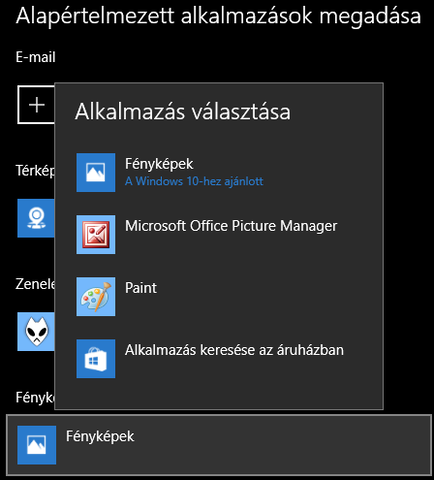Open the Store shopping bag icon

96,359
